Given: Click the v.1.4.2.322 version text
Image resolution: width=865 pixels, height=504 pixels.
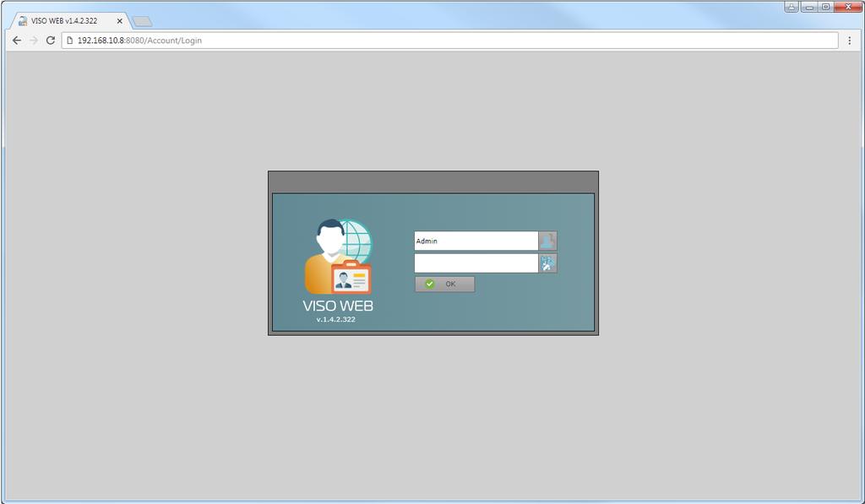Looking at the screenshot, I should (x=336, y=319).
